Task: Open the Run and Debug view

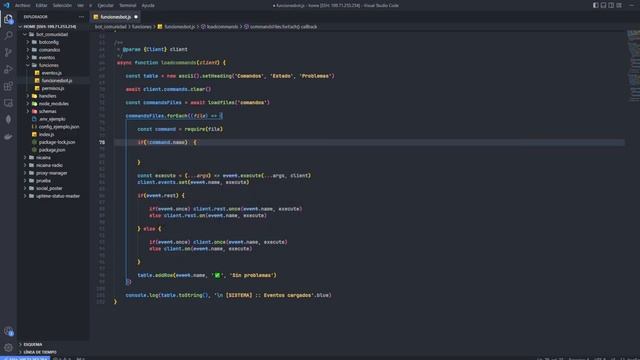Action: (8, 69)
